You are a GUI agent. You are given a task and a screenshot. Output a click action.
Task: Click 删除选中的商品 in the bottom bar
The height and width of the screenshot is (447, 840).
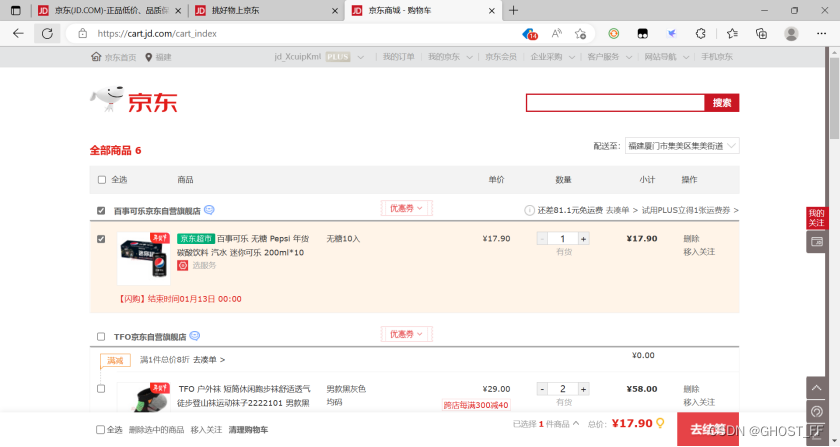(156, 430)
